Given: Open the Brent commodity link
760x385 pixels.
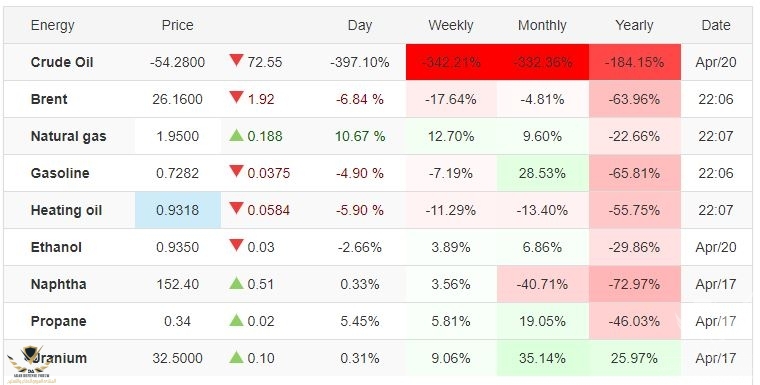Looking at the screenshot, I should click(x=49, y=99).
